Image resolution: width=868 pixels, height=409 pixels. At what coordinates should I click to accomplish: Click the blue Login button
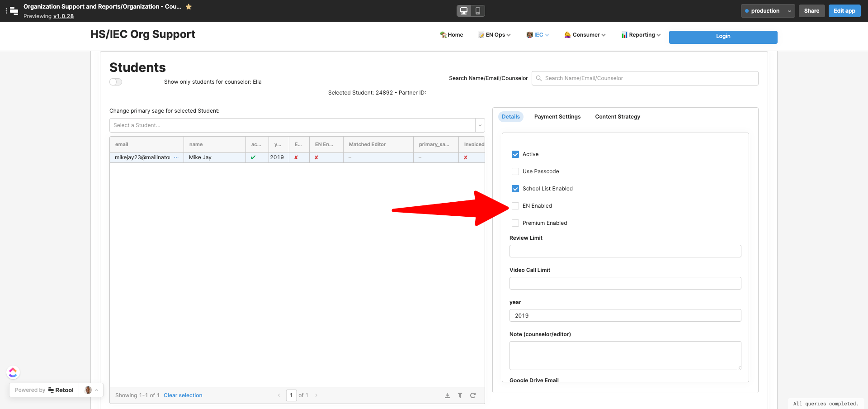(x=723, y=37)
